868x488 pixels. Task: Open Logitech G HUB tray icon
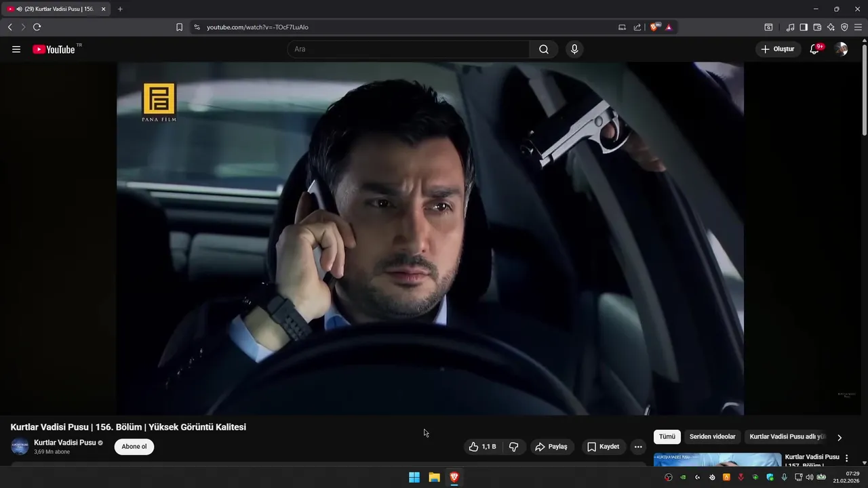[697, 477]
